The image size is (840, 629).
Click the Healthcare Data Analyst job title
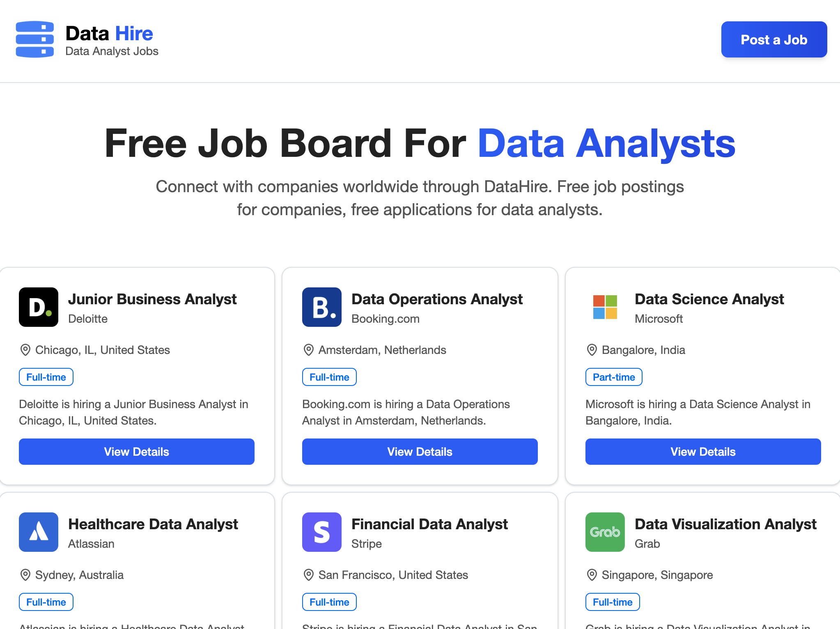coord(153,524)
